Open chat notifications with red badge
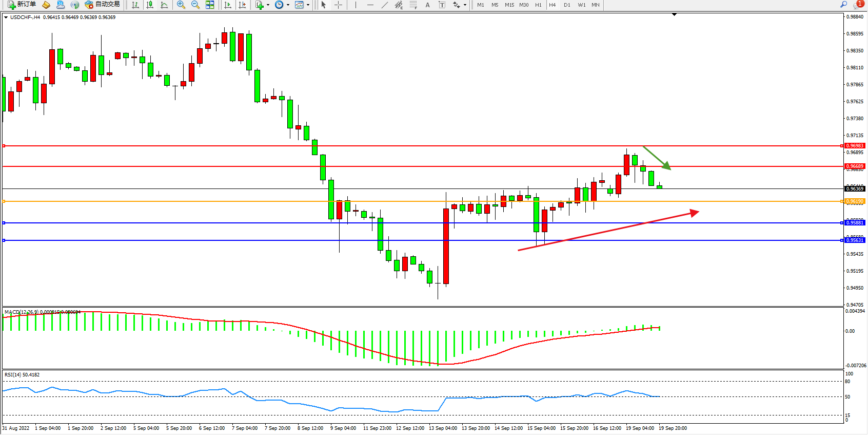The height and width of the screenshot is (435, 868). point(858,5)
